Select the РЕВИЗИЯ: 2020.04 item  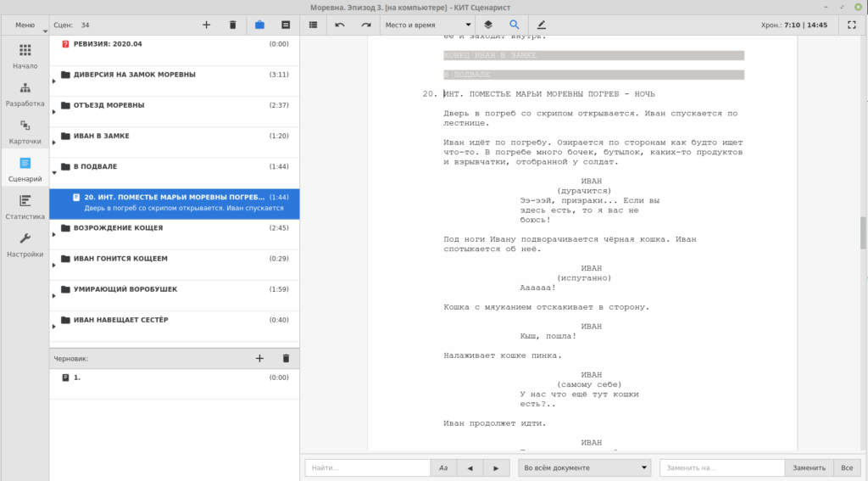pos(175,50)
